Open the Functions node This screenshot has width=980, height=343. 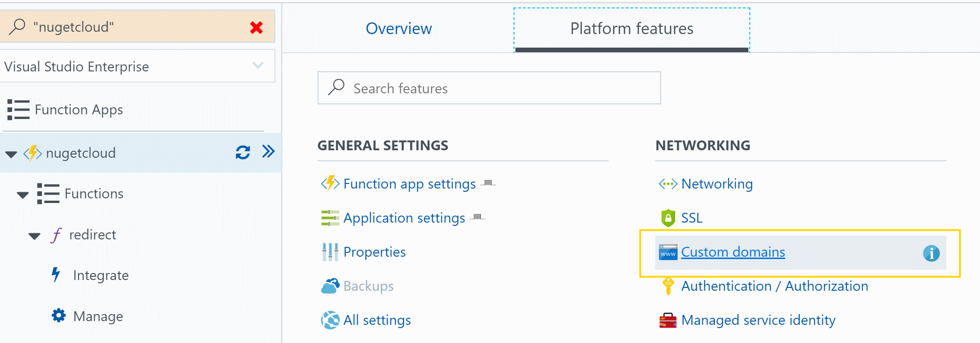pos(94,194)
